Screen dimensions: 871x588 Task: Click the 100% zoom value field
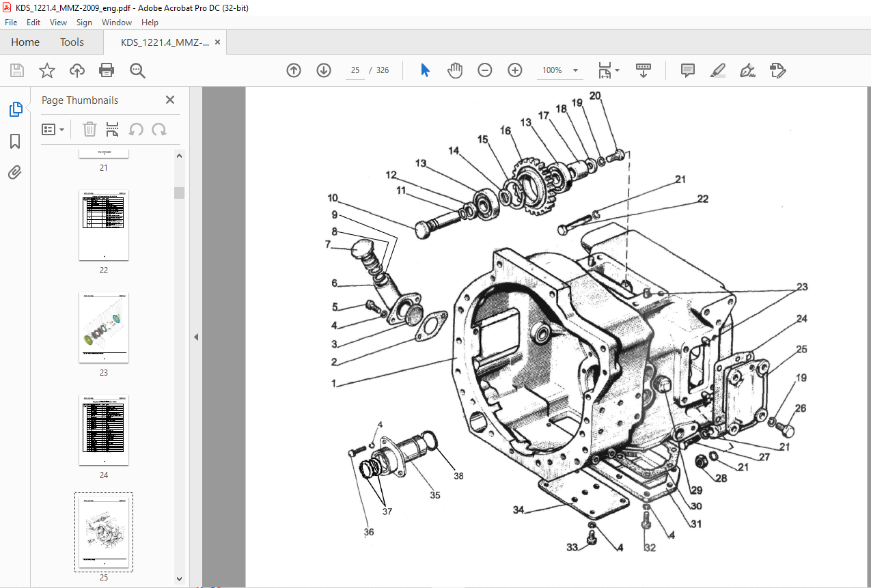tap(552, 70)
